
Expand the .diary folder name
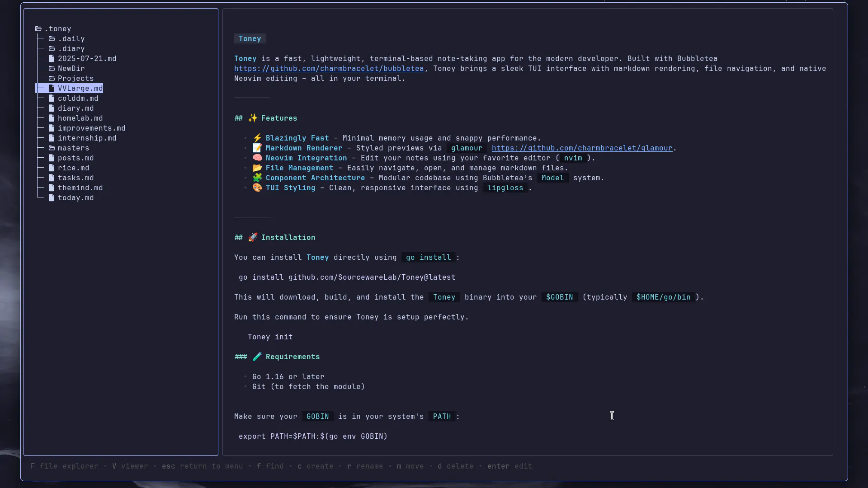[x=71, y=49]
